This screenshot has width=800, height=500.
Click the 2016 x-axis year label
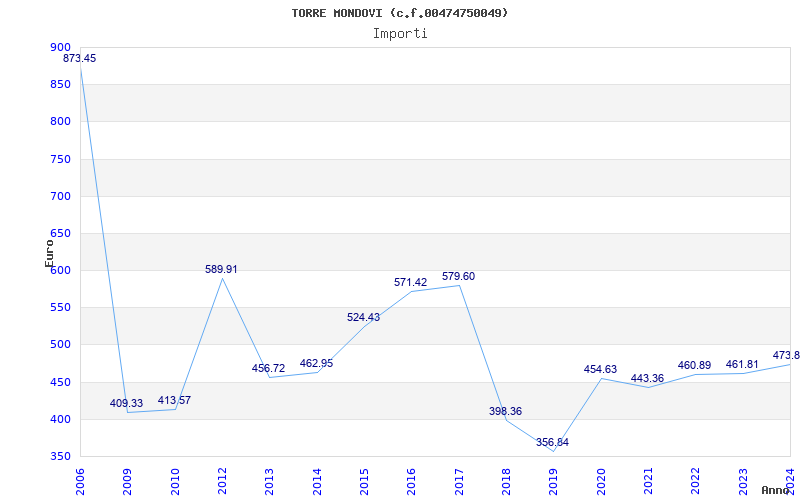[x=412, y=482]
